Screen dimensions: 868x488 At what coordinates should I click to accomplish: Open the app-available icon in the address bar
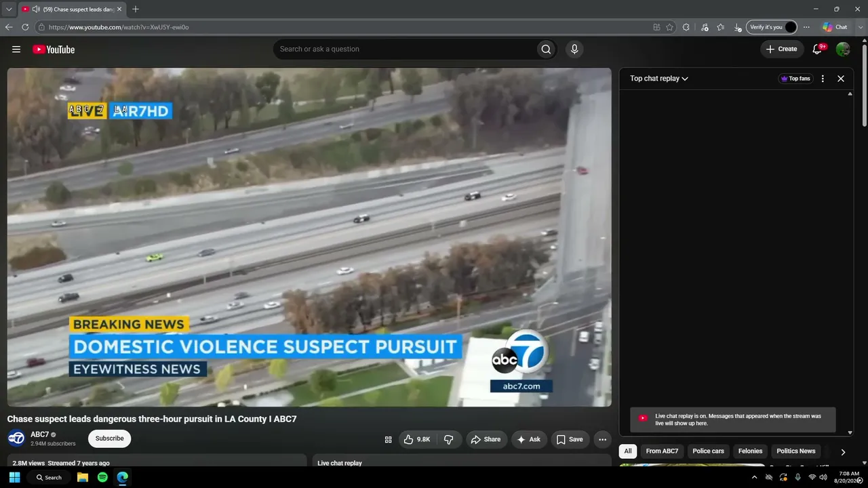tap(656, 27)
